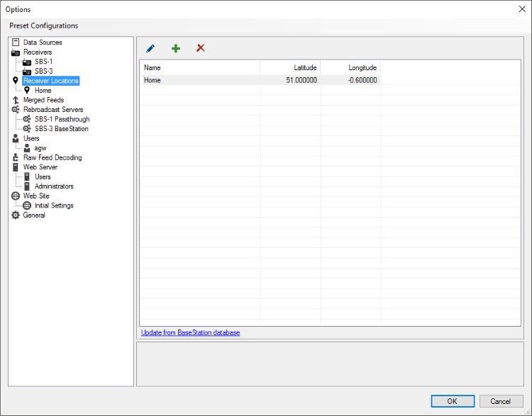Image resolution: width=532 pixels, height=416 pixels.
Task: Select Home under Receiver Locations
Action: point(43,91)
